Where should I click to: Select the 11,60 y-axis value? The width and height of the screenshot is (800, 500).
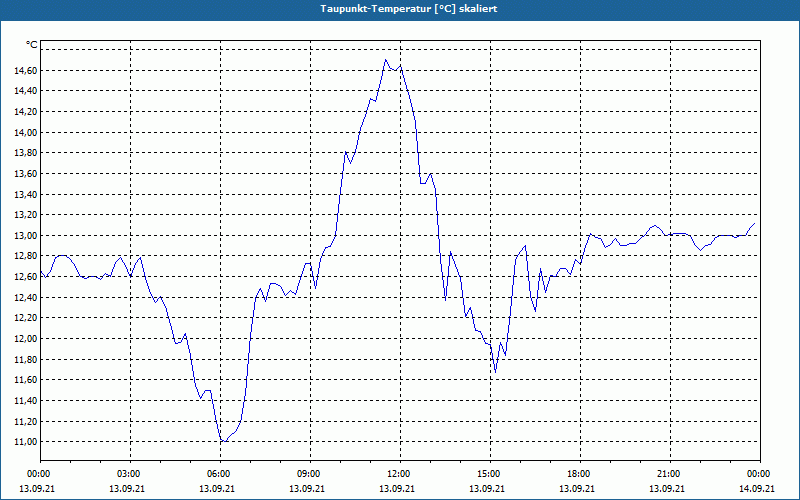pyautogui.click(x=26, y=380)
